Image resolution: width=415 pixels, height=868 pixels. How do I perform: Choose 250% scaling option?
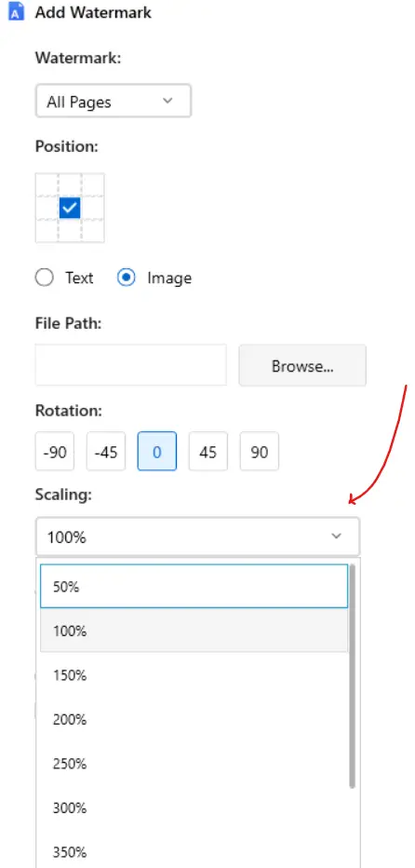(194, 764)
